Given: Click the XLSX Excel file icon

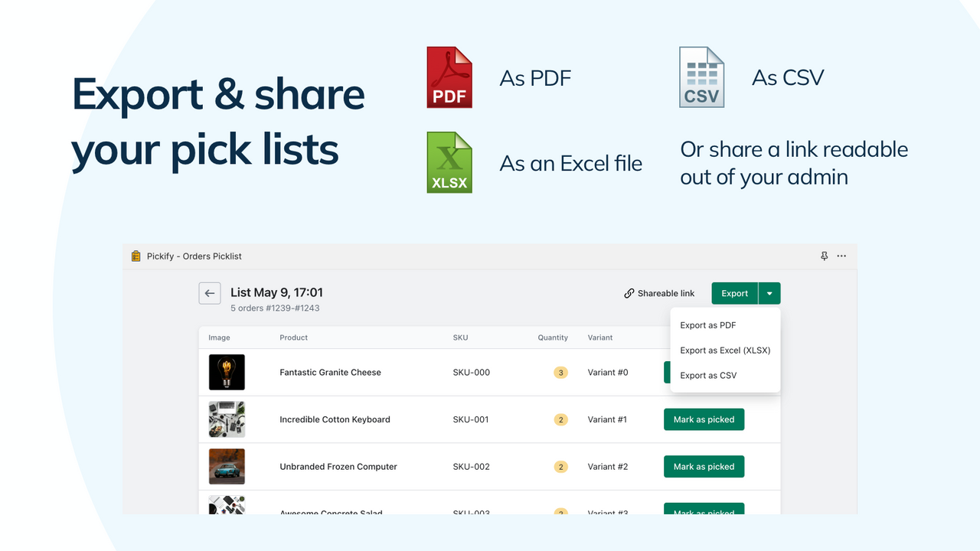Looking at the screenshot, I should [449, 162].
